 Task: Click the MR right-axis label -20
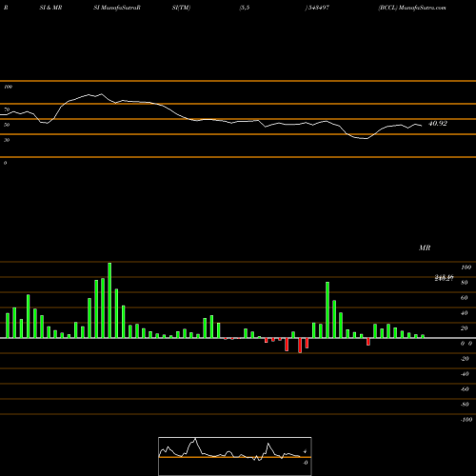[x=465, y=359]
